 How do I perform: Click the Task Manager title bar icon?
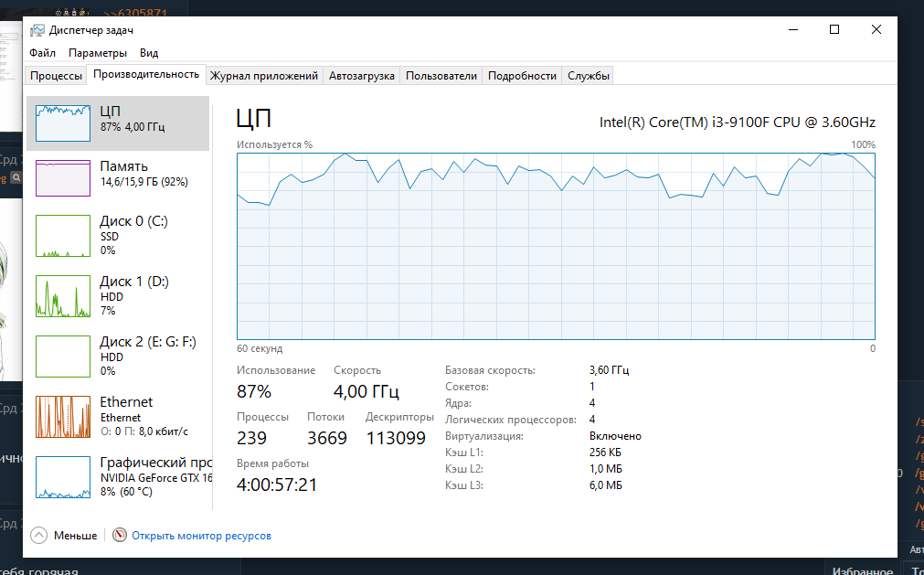click(37, 30)
